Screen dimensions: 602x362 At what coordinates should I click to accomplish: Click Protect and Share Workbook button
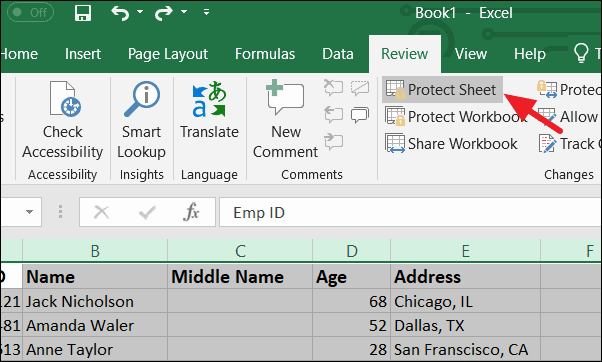click(569, 90)
